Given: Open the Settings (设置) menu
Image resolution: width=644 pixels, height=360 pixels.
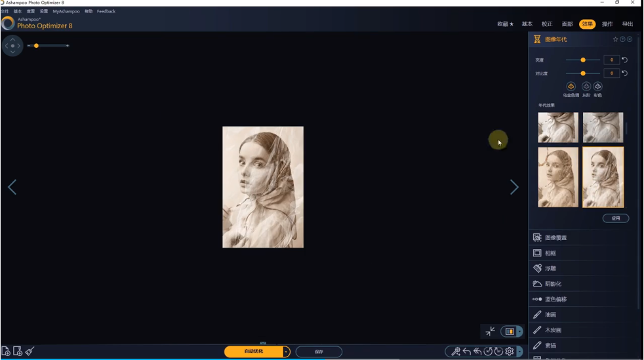Looking at the screenshot, I should [44, 12].
